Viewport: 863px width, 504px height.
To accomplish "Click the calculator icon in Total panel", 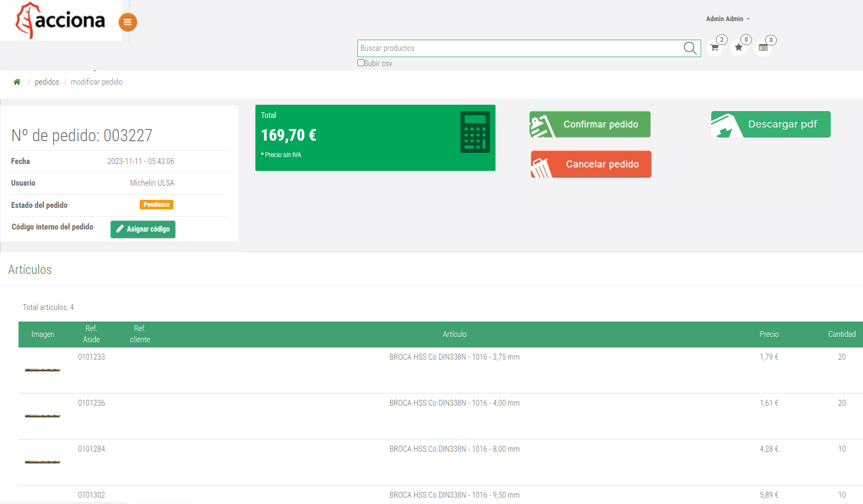I will click(x=474, y=132).
